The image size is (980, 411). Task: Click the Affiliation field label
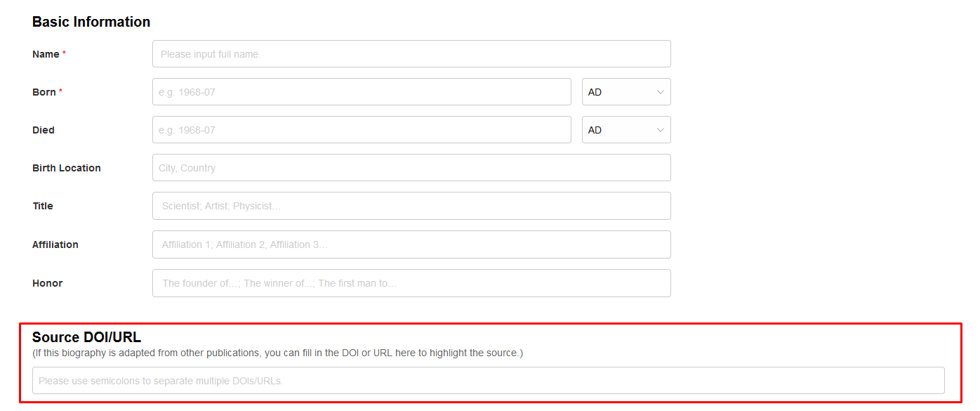click(x=55, y=244)
